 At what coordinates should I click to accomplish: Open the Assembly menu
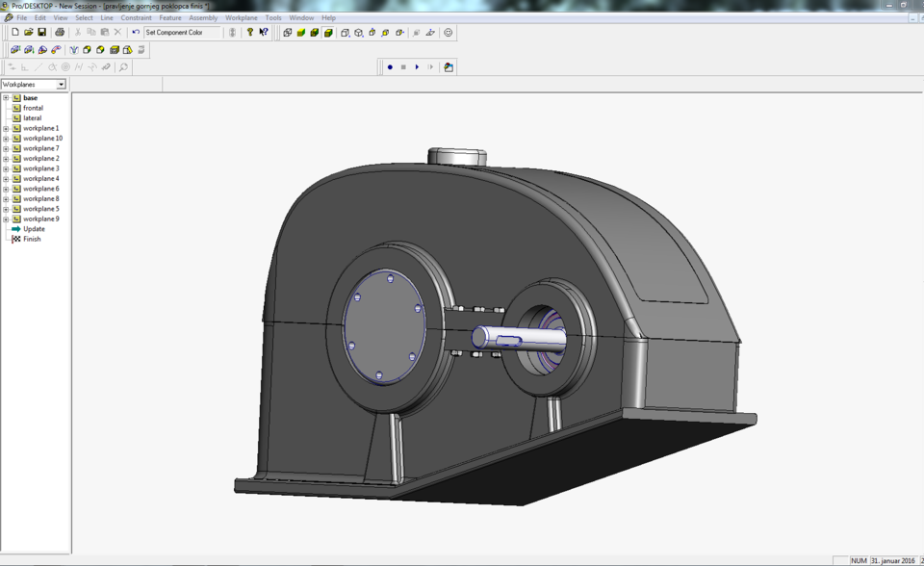point(203,16)
